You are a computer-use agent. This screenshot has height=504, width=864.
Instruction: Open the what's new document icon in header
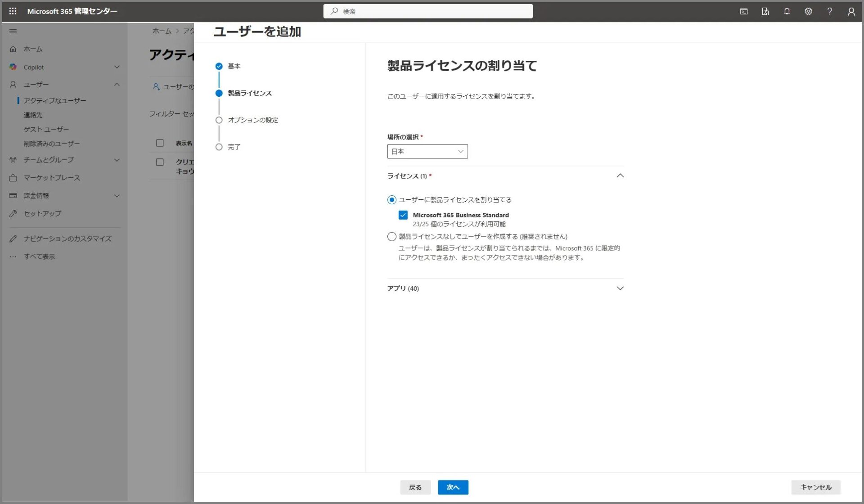pyautogui.click(x=765, y=12)
